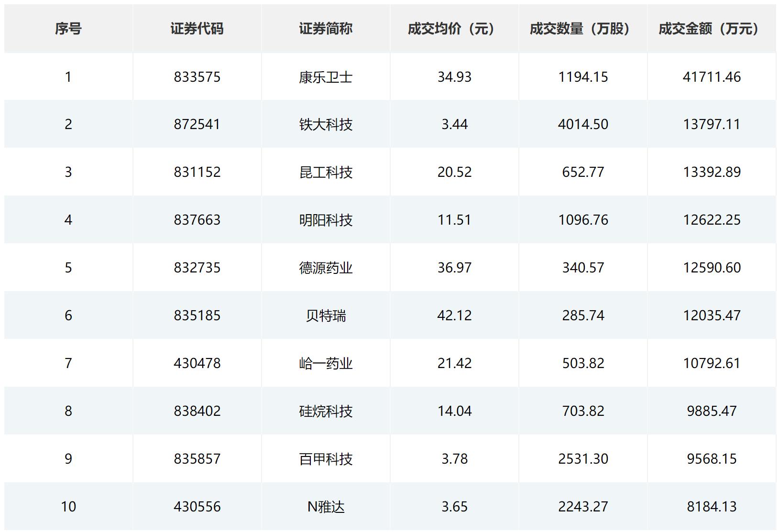Click the volume value 1096.76
Screen dimensions: 779x532
click(583, 220)
